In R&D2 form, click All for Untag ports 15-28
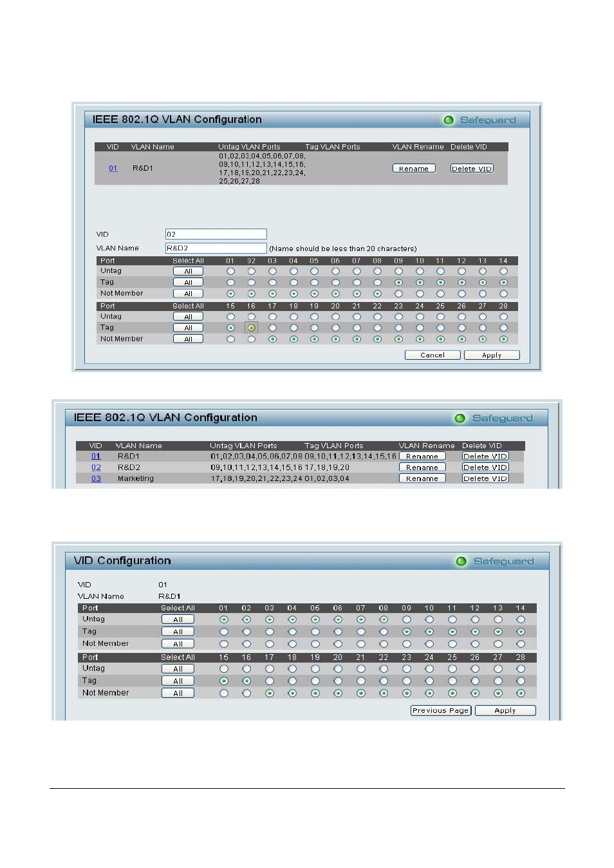This screenshot has height=868, width=614. point(188,317)
